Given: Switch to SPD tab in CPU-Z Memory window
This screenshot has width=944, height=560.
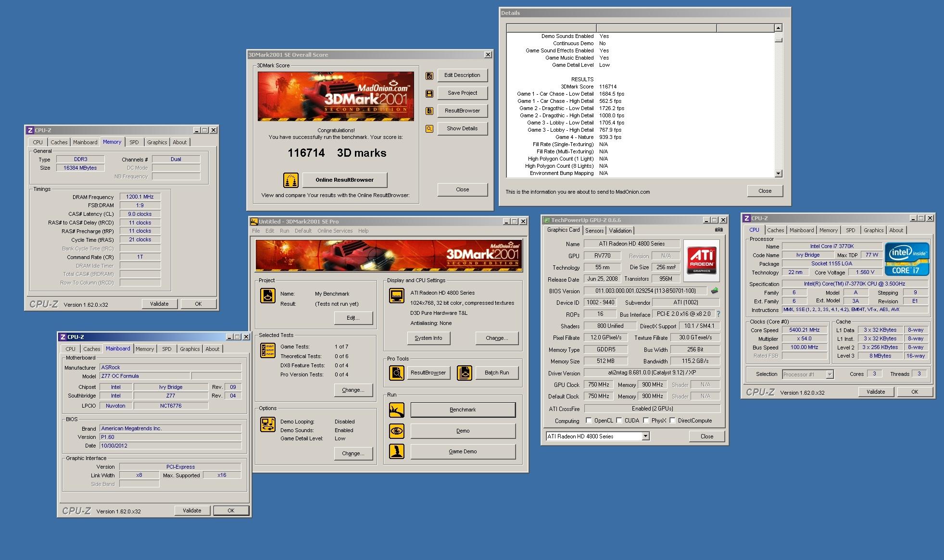Looking at the screenshot, I should coord(134,142).
